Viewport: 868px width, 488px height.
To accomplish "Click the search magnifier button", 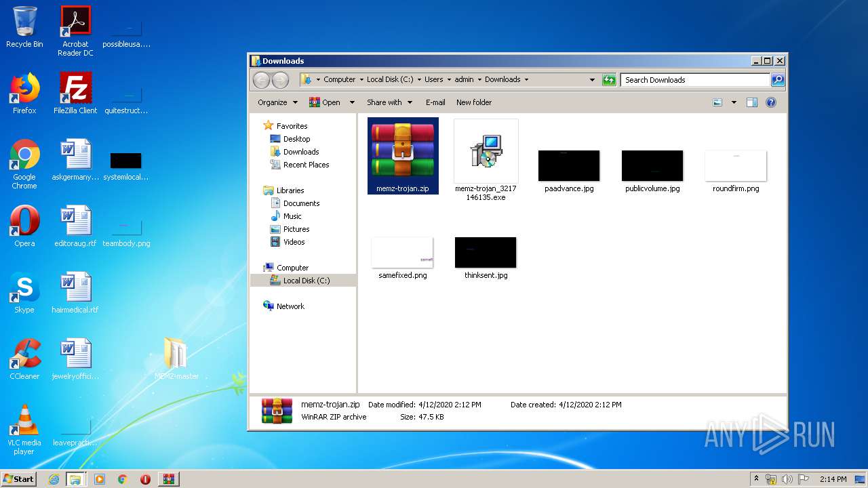I will pos(778,80).
